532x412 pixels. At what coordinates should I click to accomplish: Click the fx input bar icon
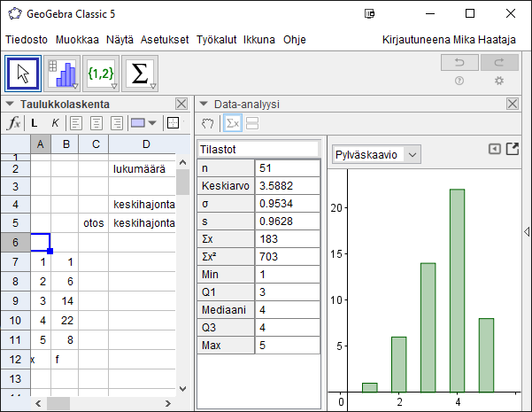tap(13, 123)
